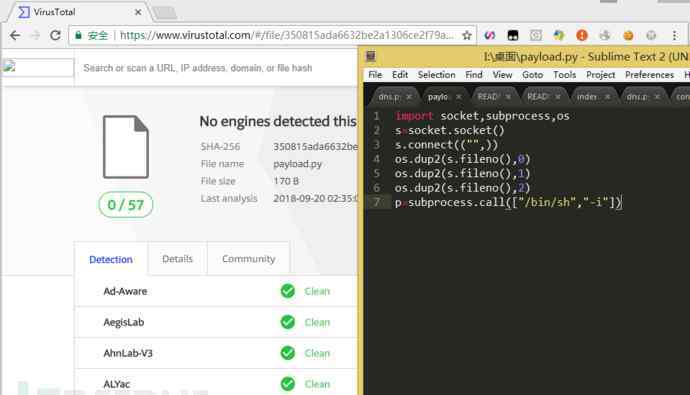The height and width of the screenshot is (395, 690).
Task: Switch to the Details tab
Action: (x=177, y=259)
